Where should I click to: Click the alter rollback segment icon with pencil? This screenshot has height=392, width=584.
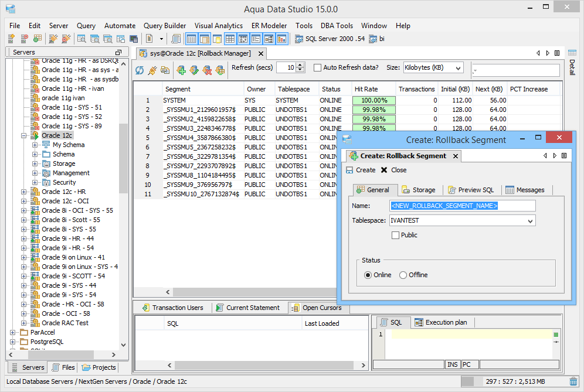point(194,70)
